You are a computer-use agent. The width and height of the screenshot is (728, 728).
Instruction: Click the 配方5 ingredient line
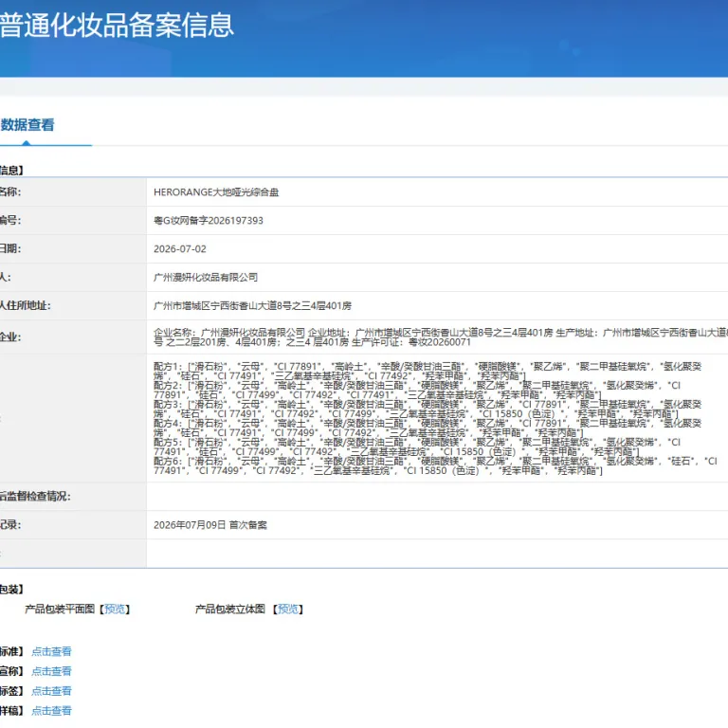click(x=417, y=446)
